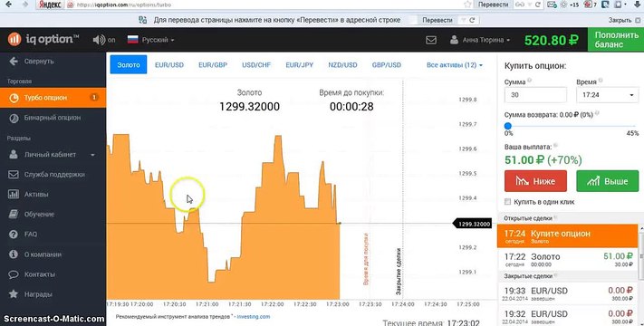Click the Награды star icon
The image size is (644, 326).
point(14,294)
